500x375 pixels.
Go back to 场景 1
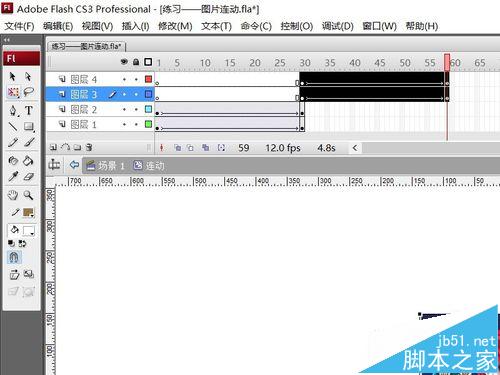(x=106, y=166)
